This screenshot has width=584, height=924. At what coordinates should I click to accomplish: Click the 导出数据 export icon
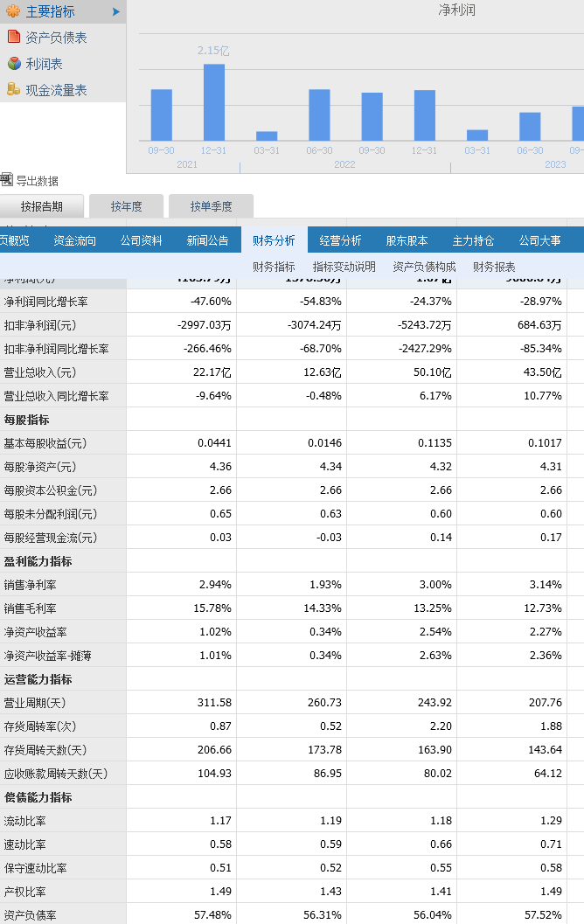pos(6,180)
